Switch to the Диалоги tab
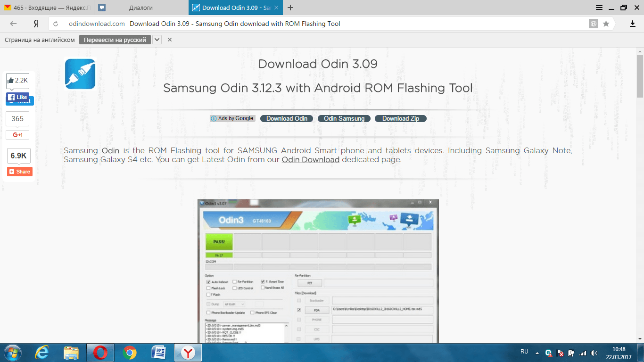Viewport: 644px width, 362px height. click(141, 8)
